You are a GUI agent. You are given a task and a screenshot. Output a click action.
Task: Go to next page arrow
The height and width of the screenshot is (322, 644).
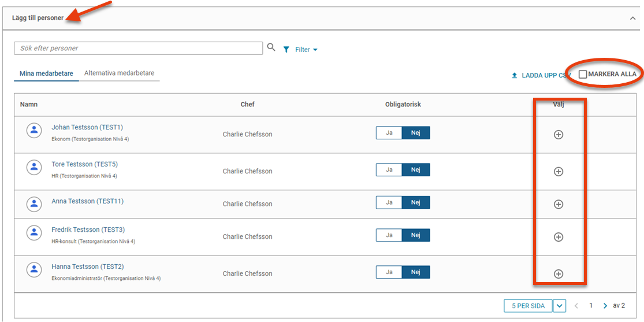coord(605,306)
